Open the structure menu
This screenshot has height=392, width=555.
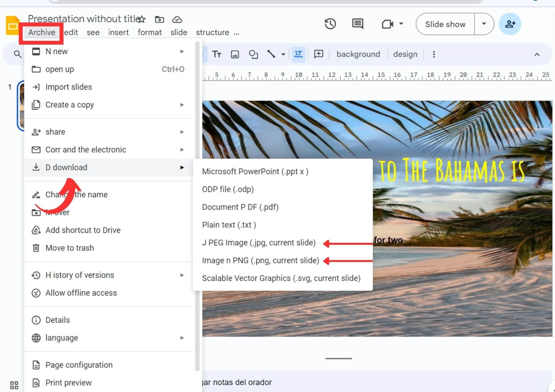coord(213,32)
